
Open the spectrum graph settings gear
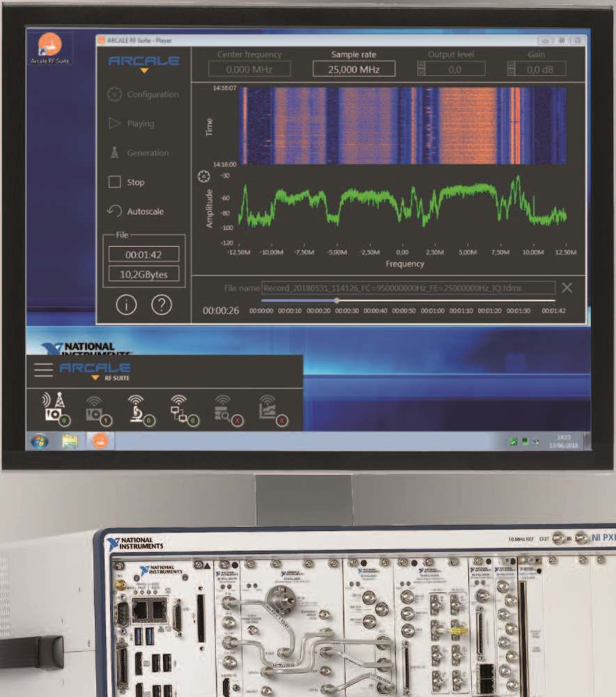(x=204, y=177)
